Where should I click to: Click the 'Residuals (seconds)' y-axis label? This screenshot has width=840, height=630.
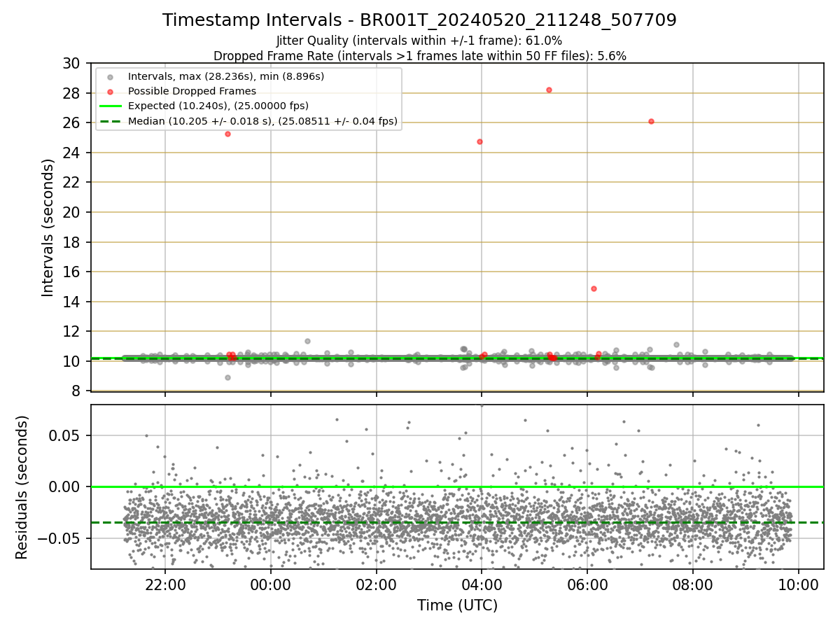point(22,487)
